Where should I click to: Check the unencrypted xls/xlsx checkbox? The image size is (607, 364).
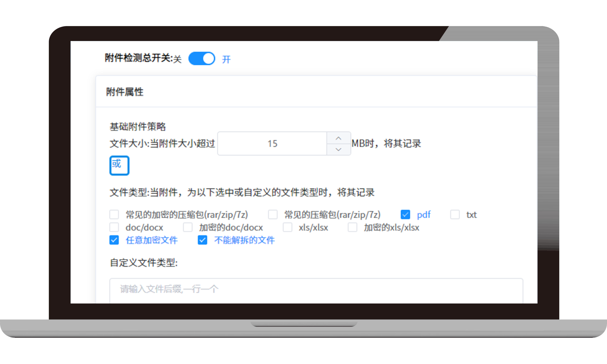tap(287, 227)
